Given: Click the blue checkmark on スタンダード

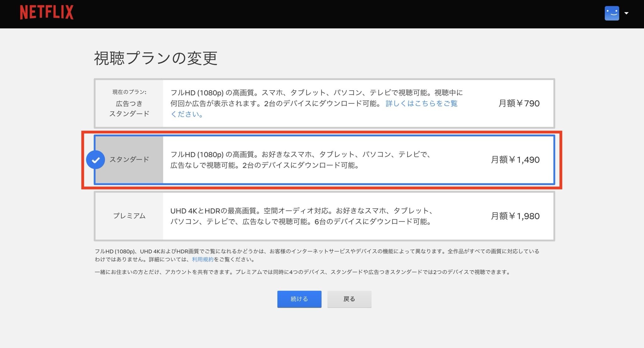Looking at the screenshot, I should pyautogui.click(x=96, y=160).
